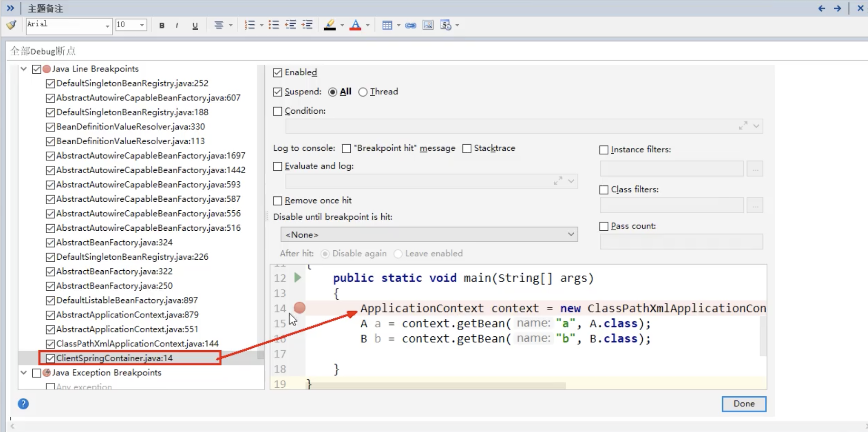
Task: Click the blue help question mark icon
Action: pos(23,404)
